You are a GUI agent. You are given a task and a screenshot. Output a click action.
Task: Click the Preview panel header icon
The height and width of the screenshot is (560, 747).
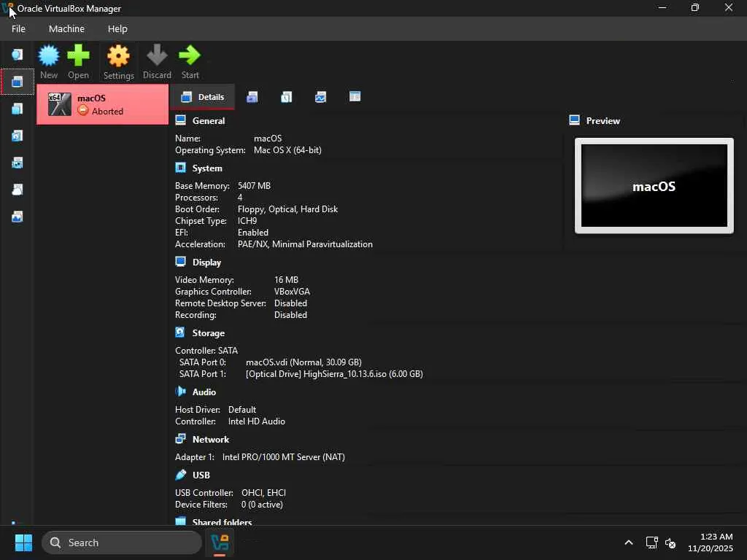tap(575, 120)
